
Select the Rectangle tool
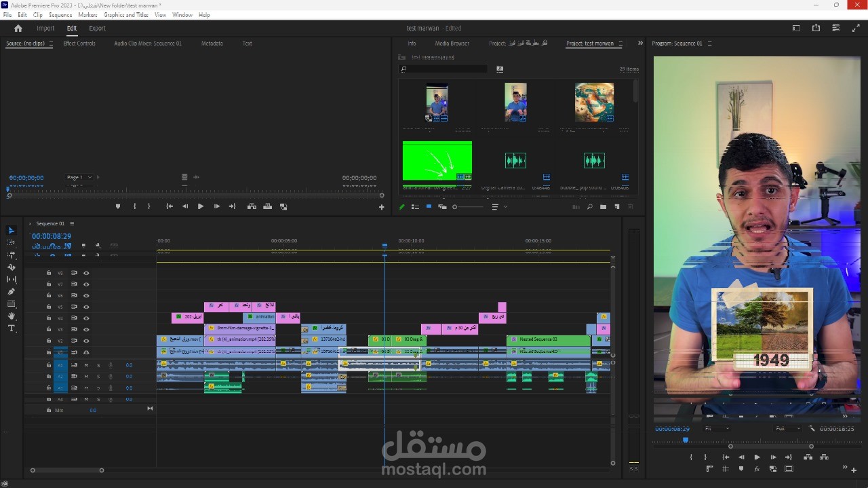pos(11,304)
